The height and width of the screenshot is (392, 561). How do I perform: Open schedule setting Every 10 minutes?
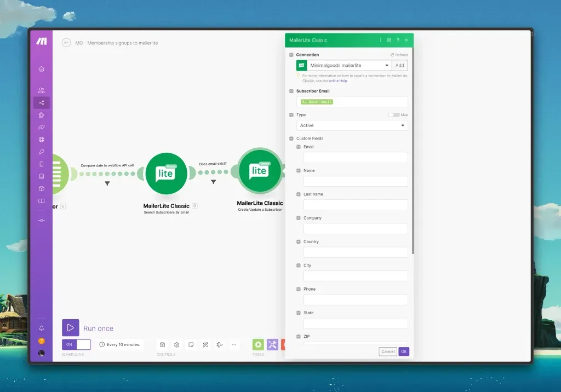click(119, 344)
